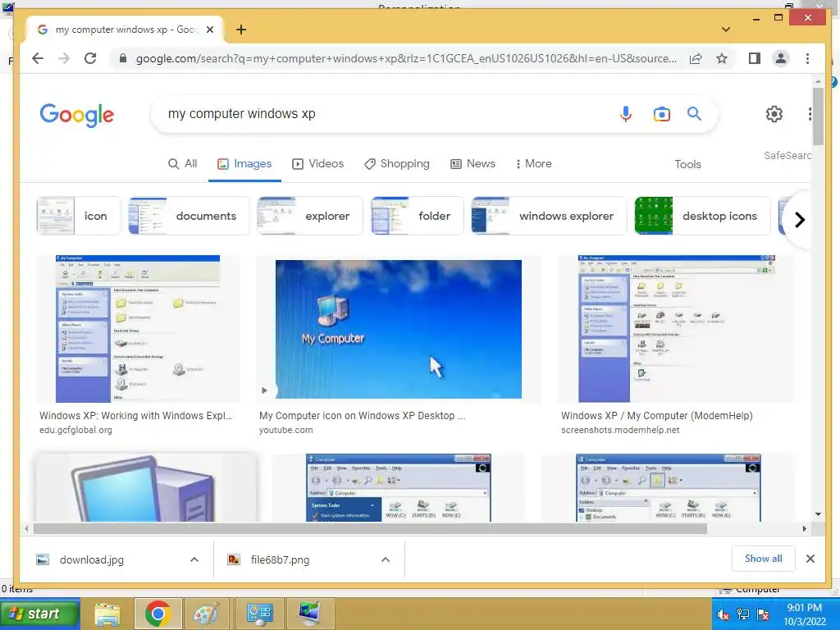
Task: Click the Chrome taskbar icon
Action: tap(157, 614)
